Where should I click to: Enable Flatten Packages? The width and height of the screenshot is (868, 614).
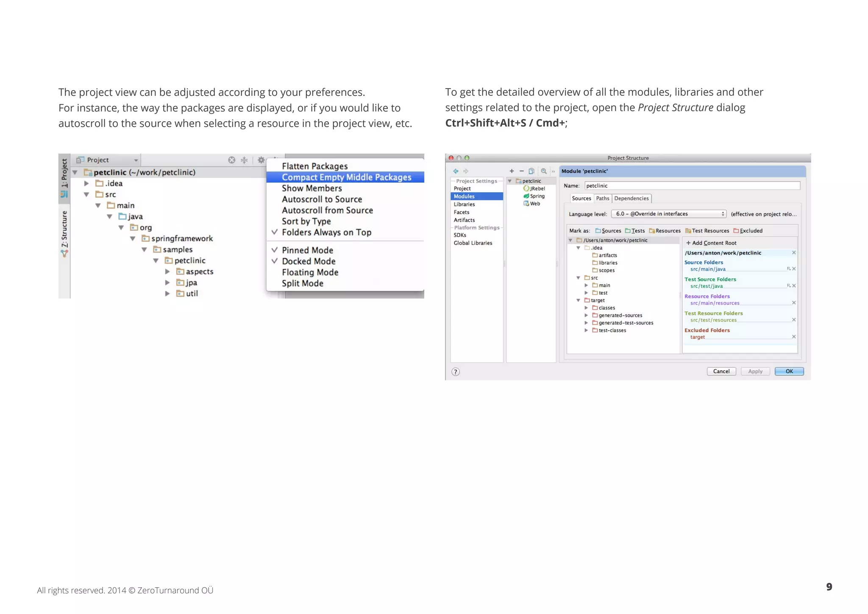tap(345, 166)
